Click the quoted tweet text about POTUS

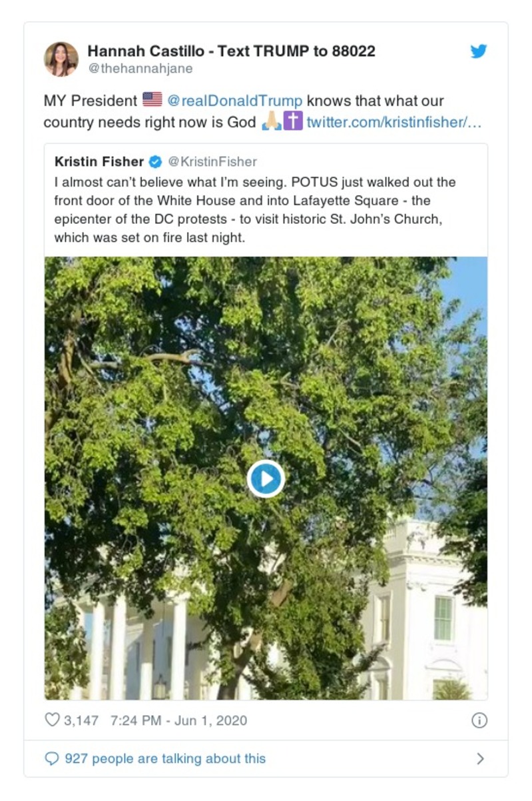pos(255,209)
